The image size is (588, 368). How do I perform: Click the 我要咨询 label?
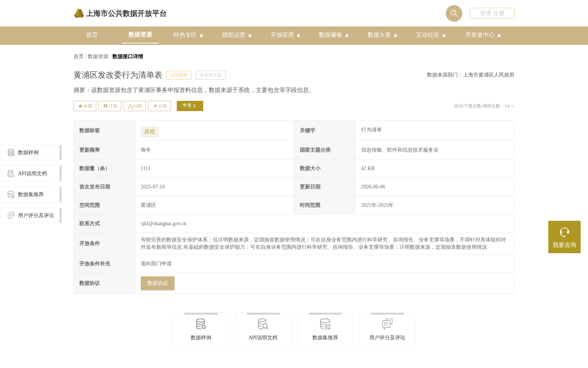(x=564, y=245)
